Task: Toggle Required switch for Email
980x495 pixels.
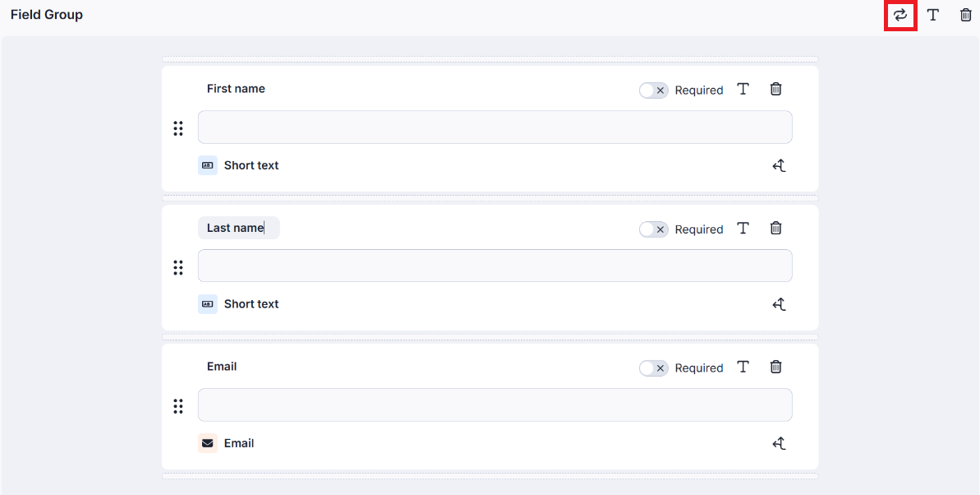Action: [x=654, y=368]
